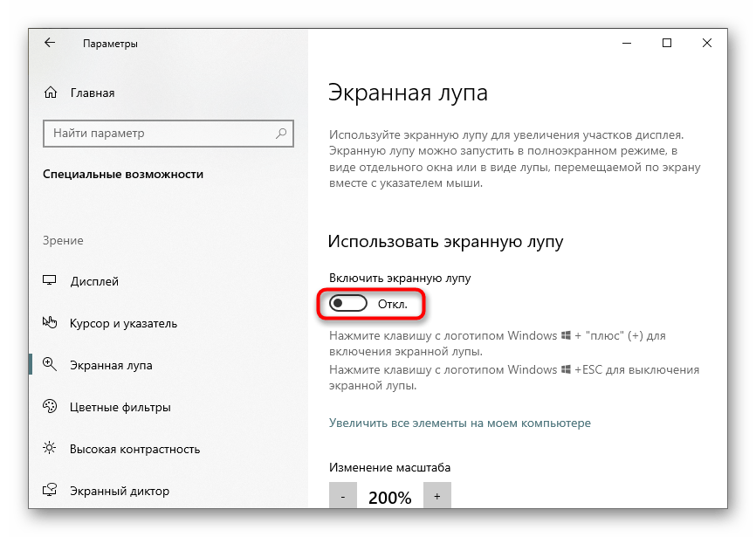
Task: Click the Откл. toggle state label
Action: 393,304
